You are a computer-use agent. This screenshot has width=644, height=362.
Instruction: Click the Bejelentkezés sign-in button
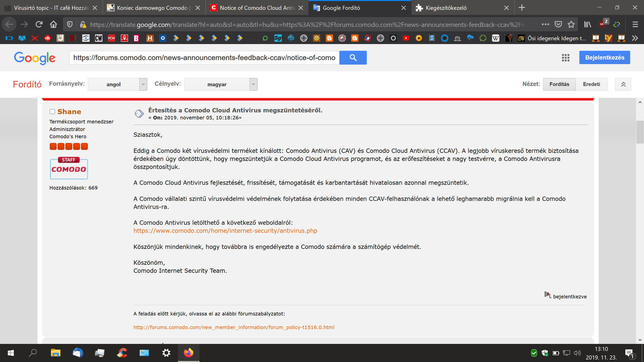pyautogui.click(x=605, y=57)
